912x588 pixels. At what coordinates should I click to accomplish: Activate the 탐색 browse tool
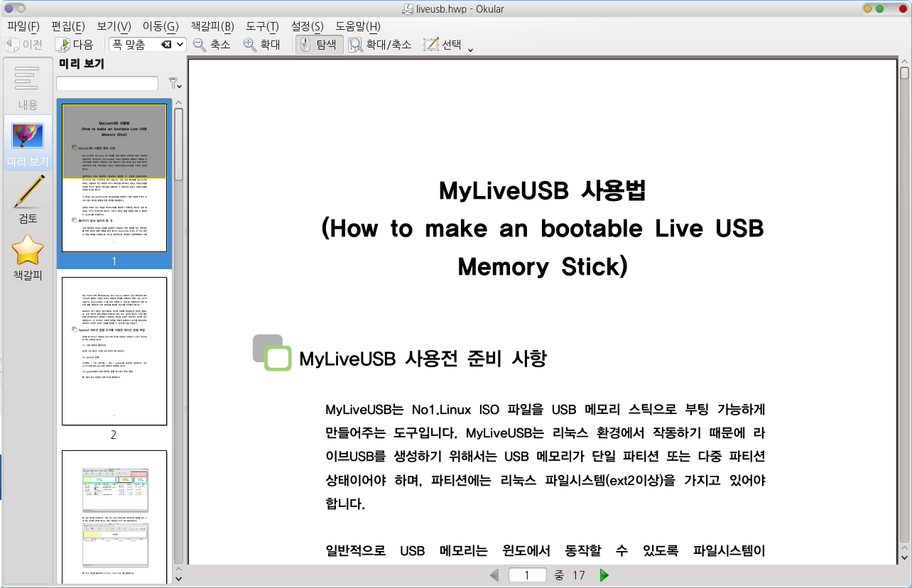coord(319,44)
